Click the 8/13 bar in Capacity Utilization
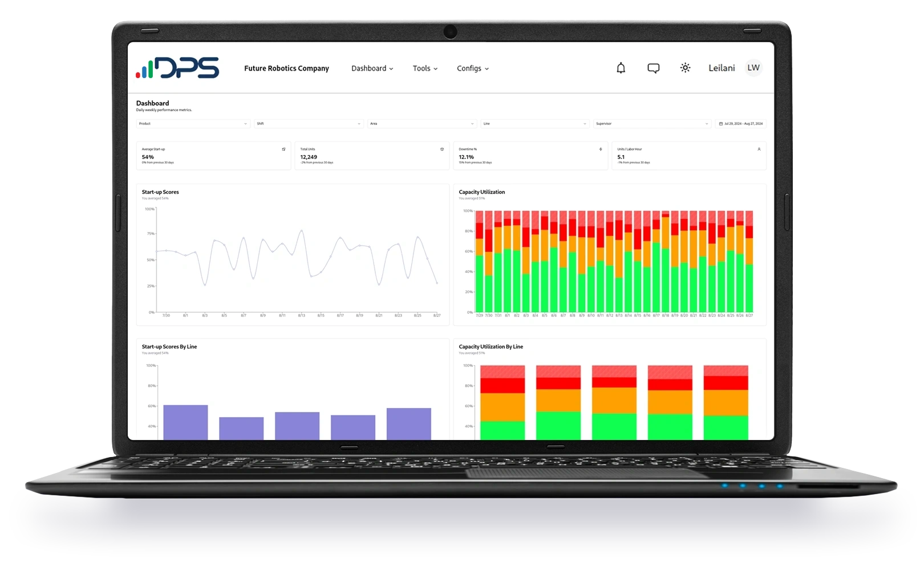This screenshot has height=587, width=924. coord(619,262)
